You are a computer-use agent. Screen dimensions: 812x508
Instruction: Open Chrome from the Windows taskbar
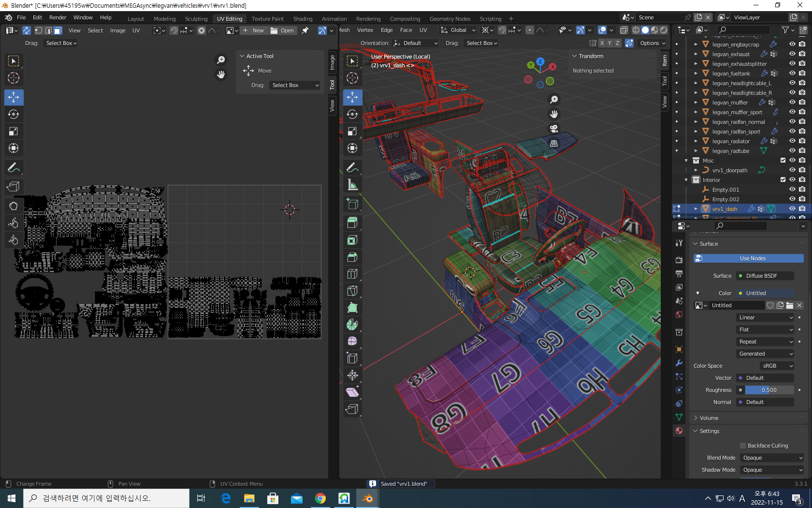point(320,498)
